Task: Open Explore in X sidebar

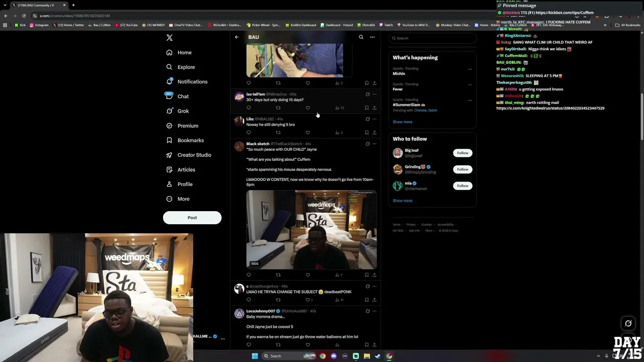Action: tap(181, 67)
